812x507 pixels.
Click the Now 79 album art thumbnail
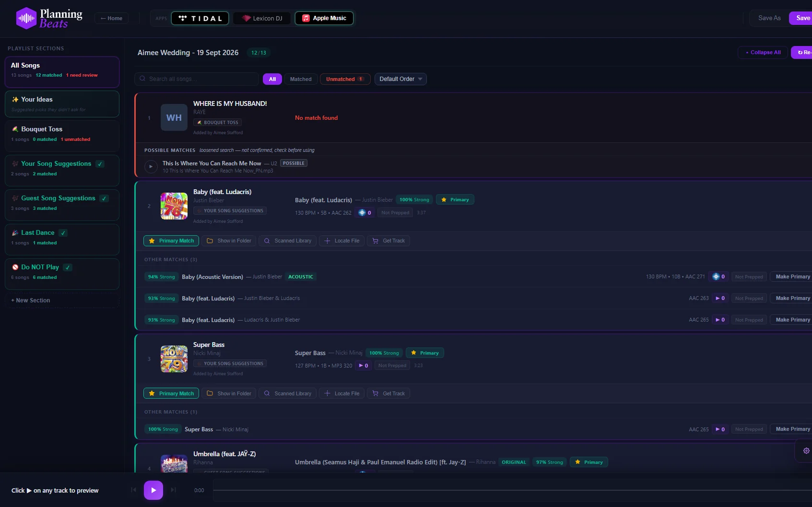(174, 359)
